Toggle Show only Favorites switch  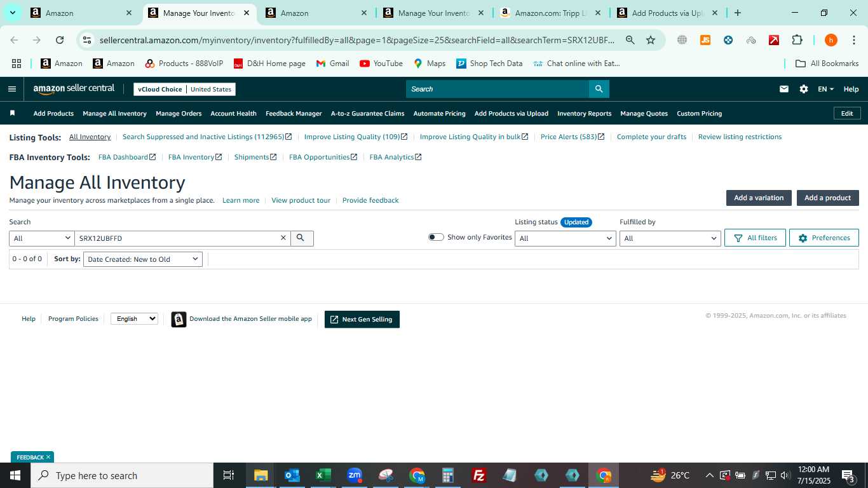[436, 237]
